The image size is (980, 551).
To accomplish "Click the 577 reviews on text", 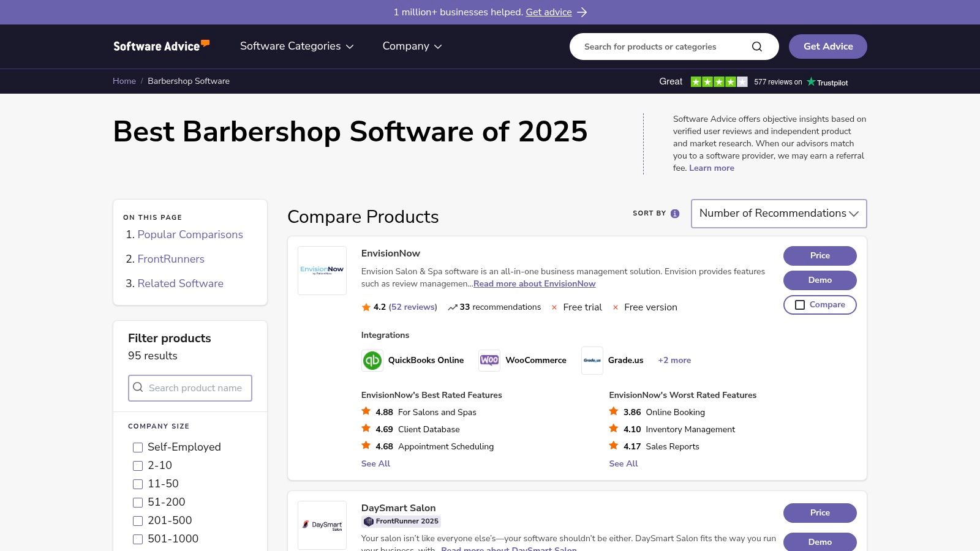I will click(778, 82).
